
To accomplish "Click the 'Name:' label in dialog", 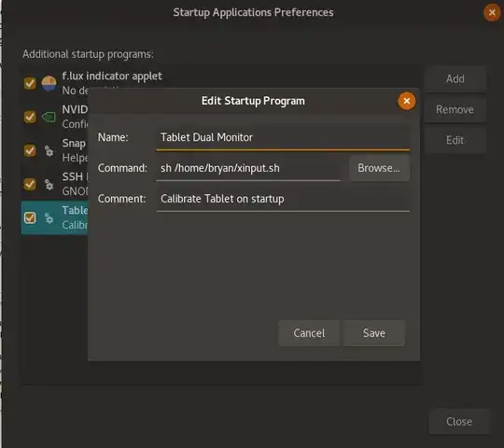I will (113, 137).
